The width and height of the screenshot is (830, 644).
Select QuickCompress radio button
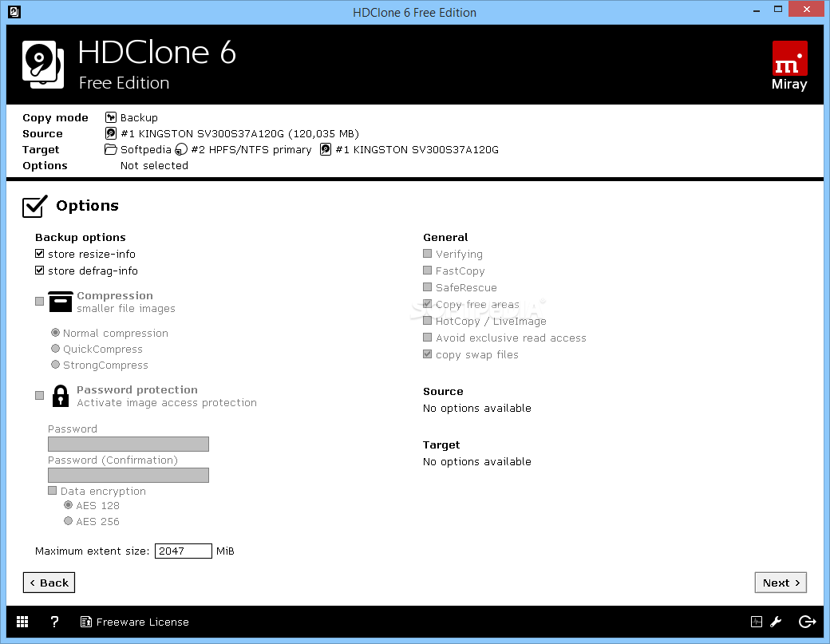click(55, 349)
